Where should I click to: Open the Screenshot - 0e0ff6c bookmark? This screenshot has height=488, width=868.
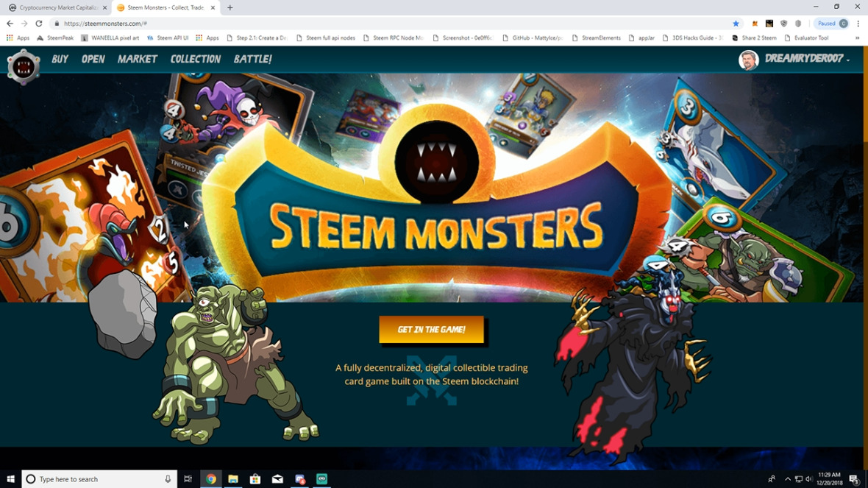click(x=463, y=38)
